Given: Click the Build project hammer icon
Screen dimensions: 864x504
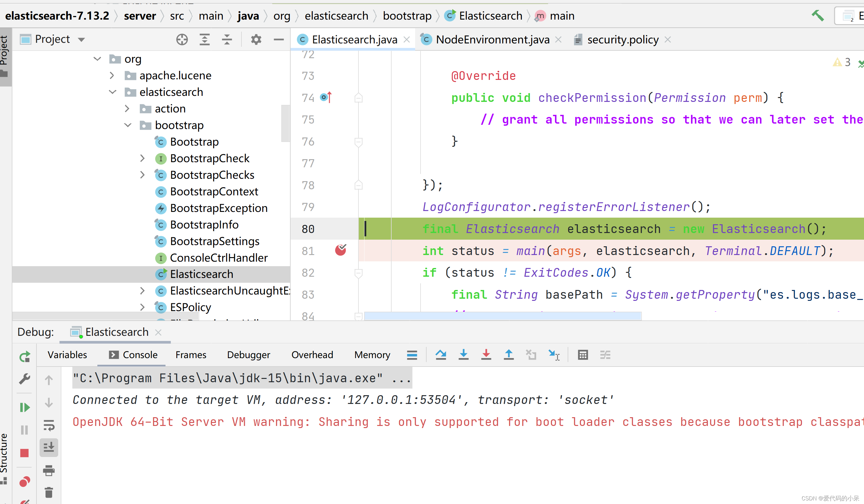Looking at the screenshot, I should tap(817, 16).
